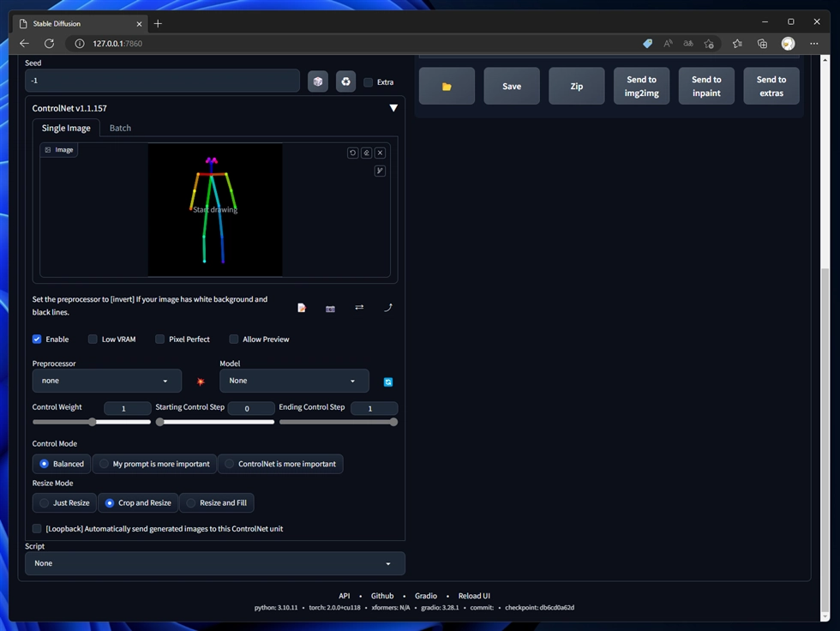Refresh the ControlNet model list
The image size is (840, 631).
388,382
